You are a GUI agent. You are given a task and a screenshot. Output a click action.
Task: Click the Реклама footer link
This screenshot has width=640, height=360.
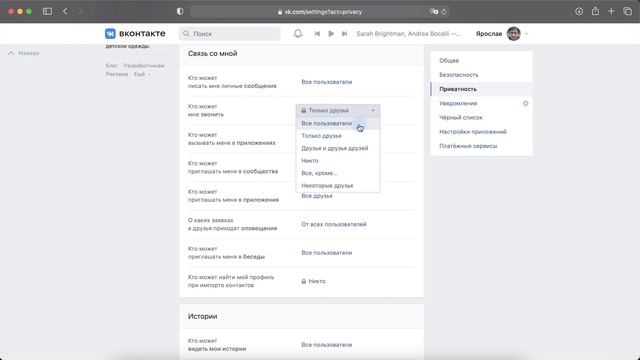click(117, 74)
